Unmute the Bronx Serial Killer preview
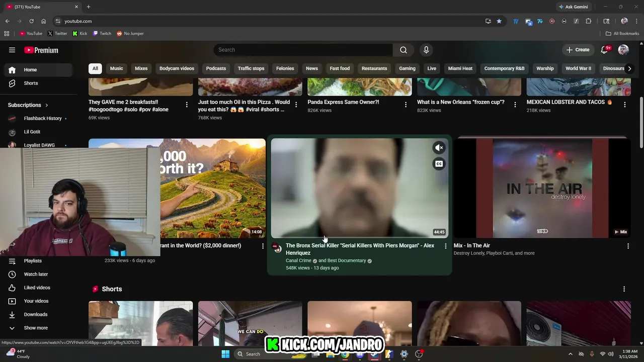Screen dimensions: 644x362 click(439, 148)
